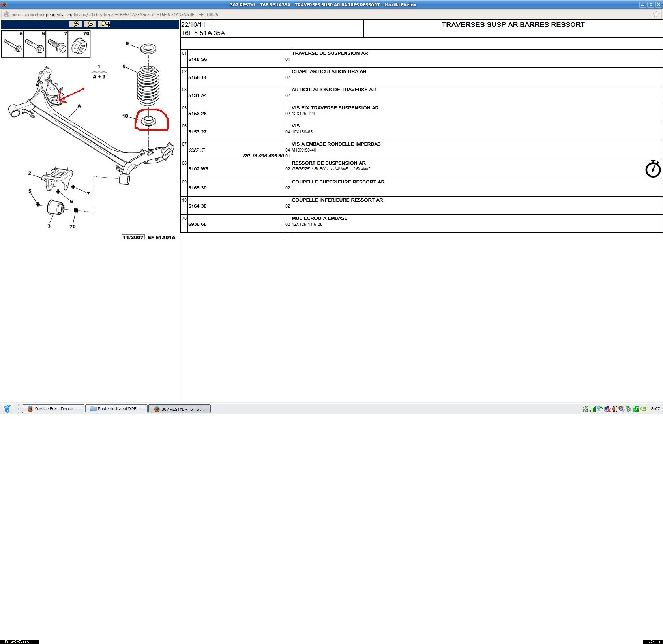
Task: Open the NVIDIA tray icon
Action: (643, 409)
